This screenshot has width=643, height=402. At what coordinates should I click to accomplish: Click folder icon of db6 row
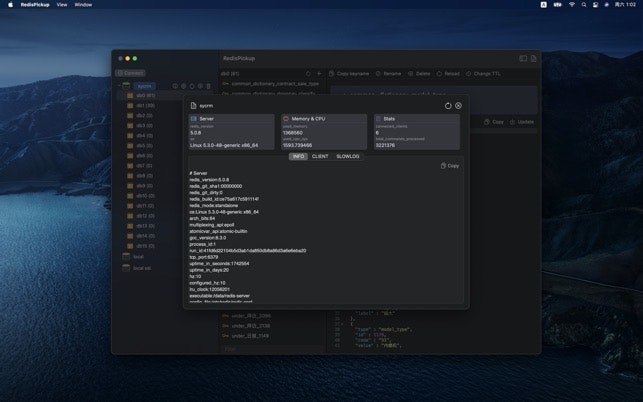(130, 156)
